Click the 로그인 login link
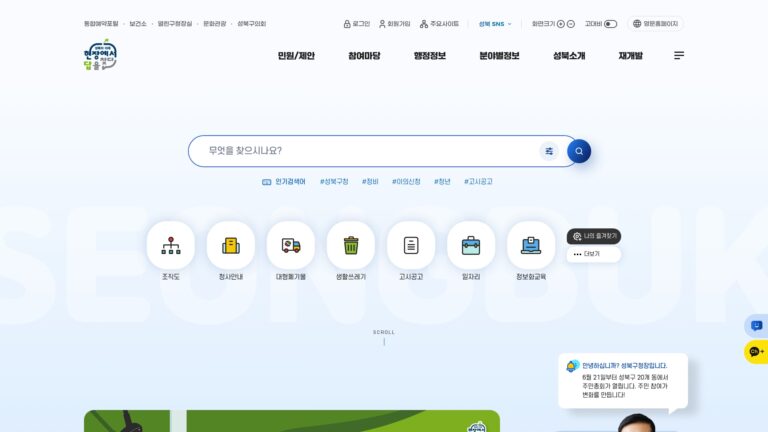 [357, 24]
